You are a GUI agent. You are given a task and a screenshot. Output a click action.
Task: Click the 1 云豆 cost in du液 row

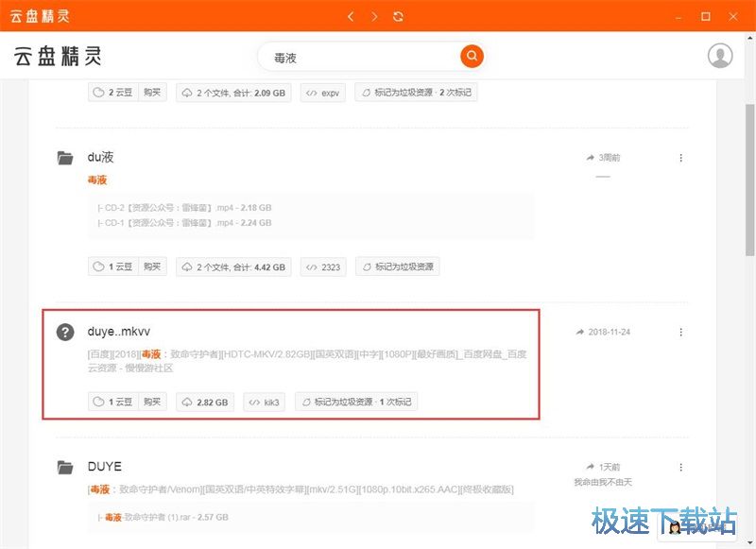click(113, 266)
